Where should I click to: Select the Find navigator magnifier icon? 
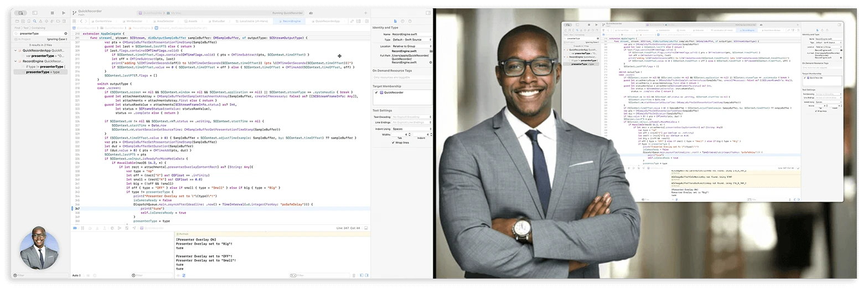tap(34, 21)
